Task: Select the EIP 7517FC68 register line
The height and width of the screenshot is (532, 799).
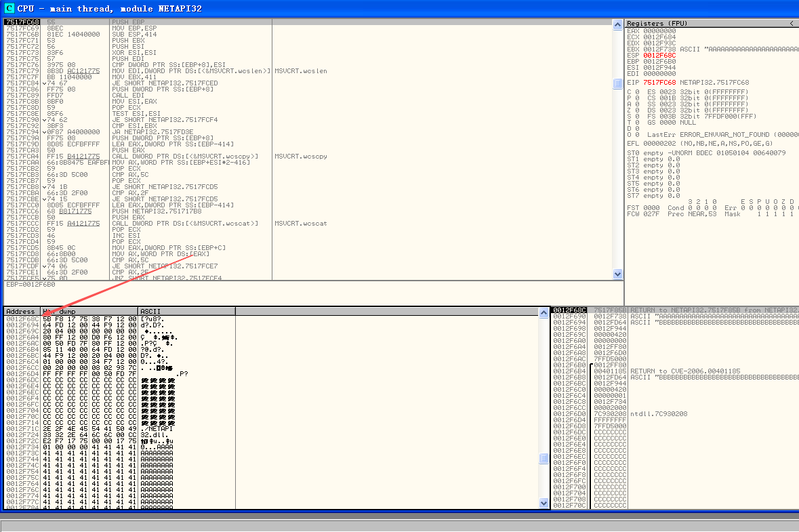Action: [688, 82]
